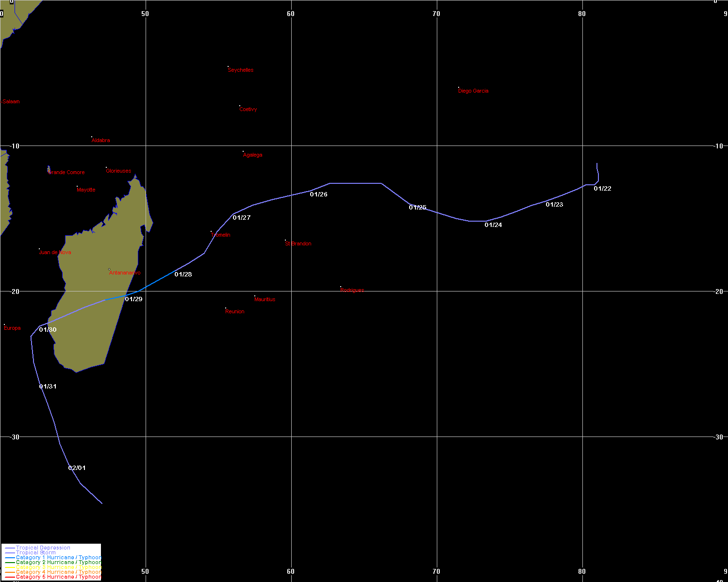
Task: Click the Mayotte location label
Action: click(86, 190)
